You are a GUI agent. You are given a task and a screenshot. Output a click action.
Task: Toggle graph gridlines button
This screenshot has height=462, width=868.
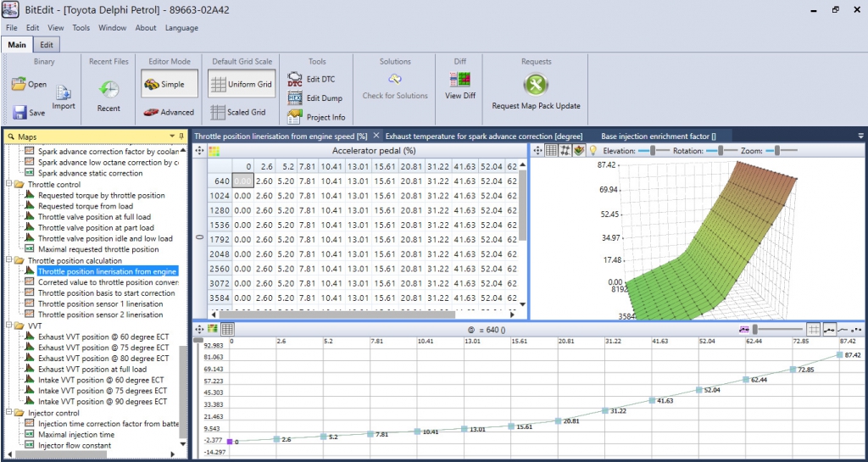coord(813,329)
